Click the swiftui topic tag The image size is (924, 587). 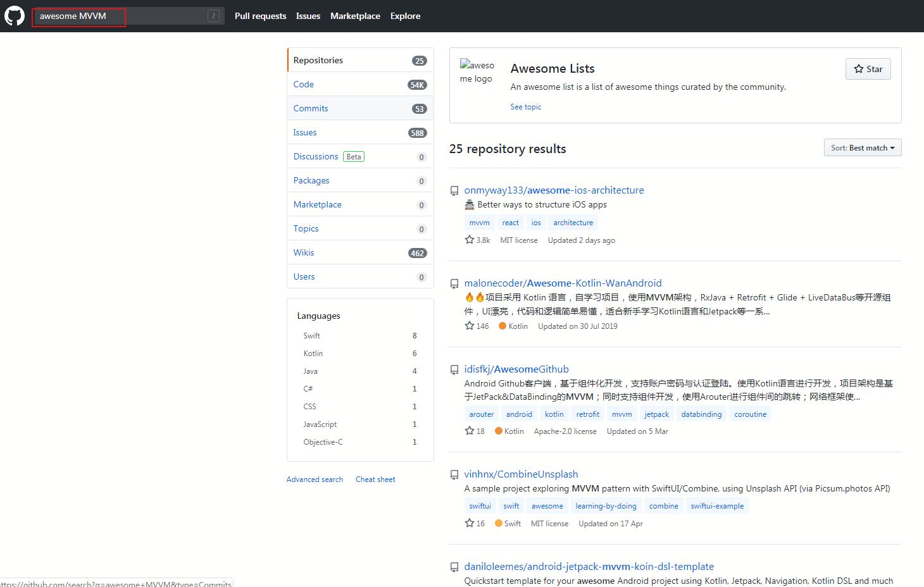[480, 506]
